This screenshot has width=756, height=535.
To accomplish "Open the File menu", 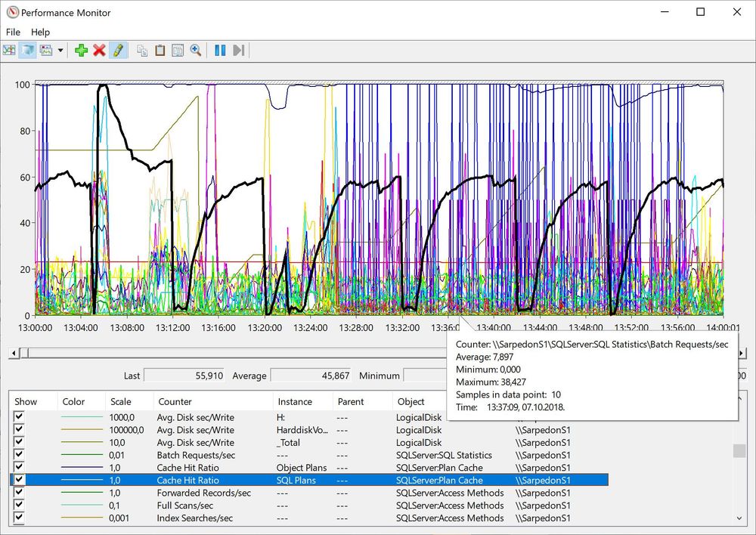I will click(x=13, y=32).
